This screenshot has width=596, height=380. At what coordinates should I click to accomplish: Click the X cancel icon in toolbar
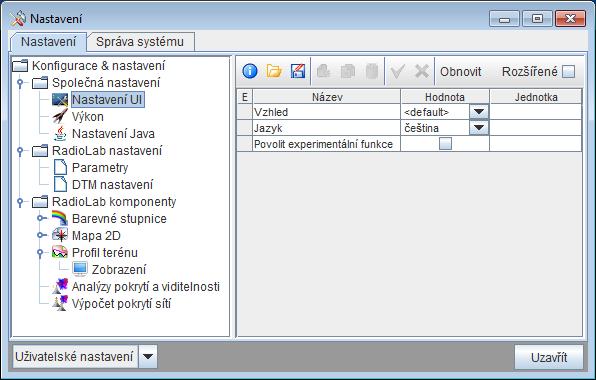pos(422,71)
